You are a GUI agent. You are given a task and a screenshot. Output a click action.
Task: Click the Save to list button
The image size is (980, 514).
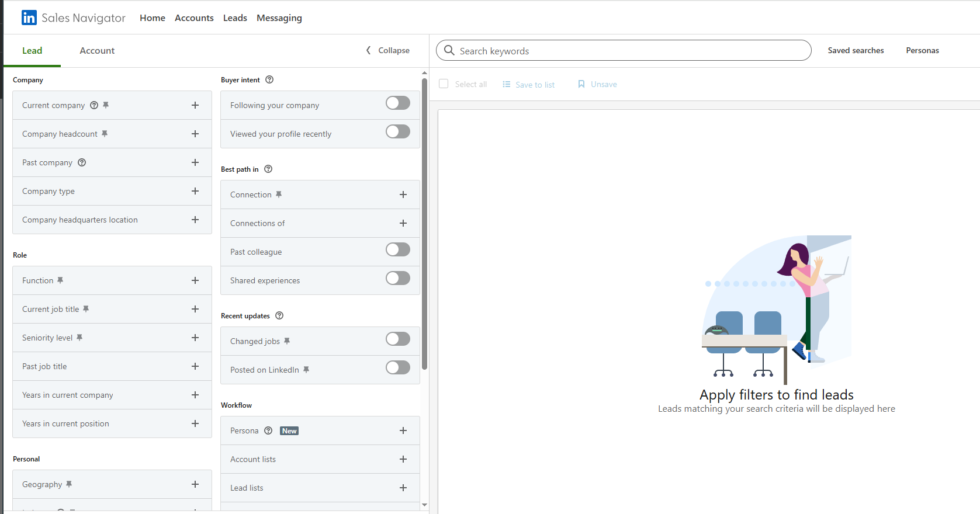(528, 85)
